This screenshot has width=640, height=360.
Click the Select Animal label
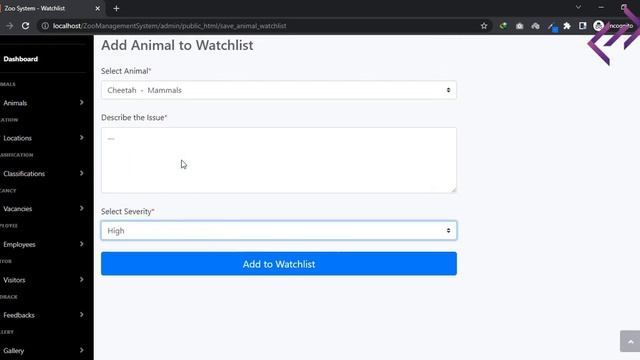click(126, 71)
